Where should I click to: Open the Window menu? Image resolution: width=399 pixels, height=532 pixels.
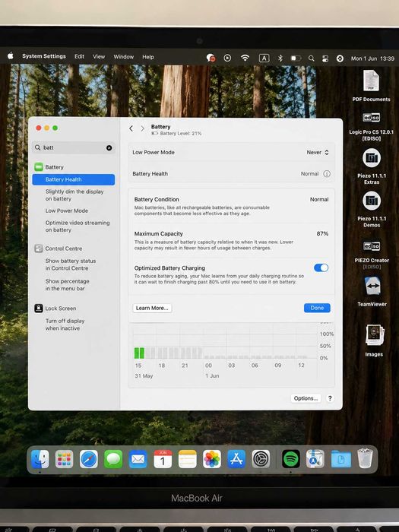tap(123, 57)
